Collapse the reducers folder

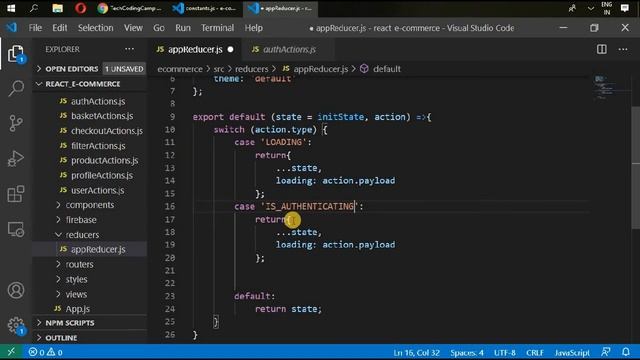click(82, 235)
